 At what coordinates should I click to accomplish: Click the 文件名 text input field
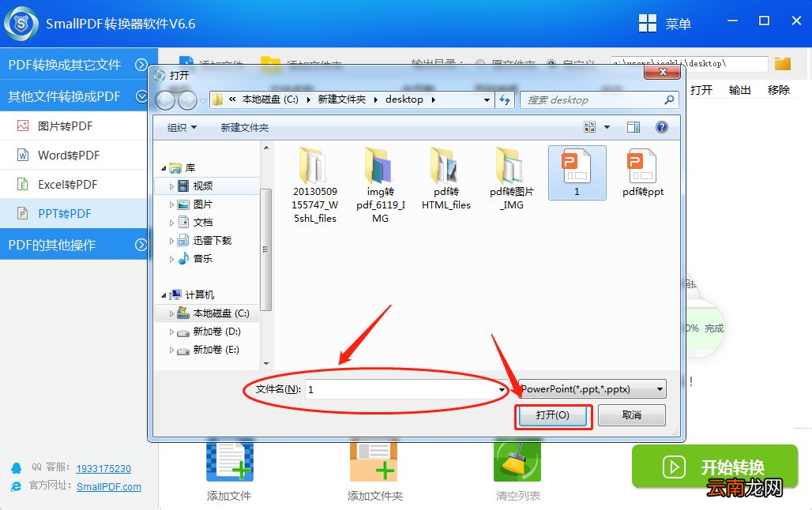(403, 389)
